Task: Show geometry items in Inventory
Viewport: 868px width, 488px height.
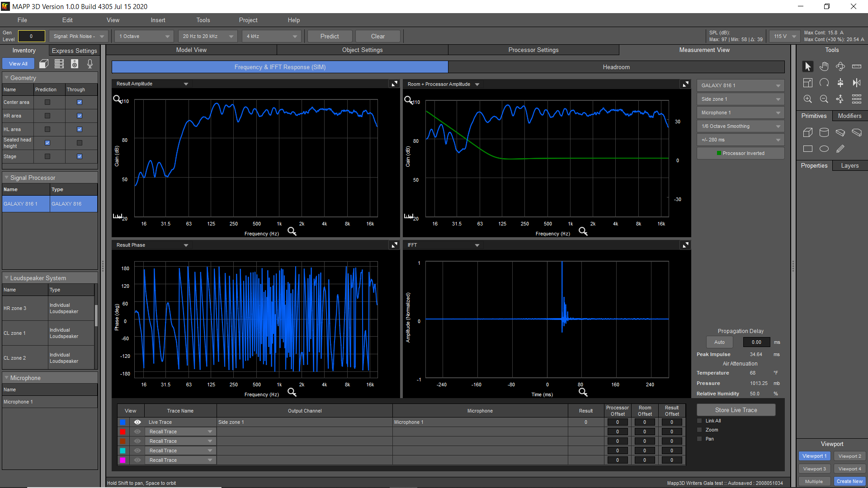Action: click(44, 64)
